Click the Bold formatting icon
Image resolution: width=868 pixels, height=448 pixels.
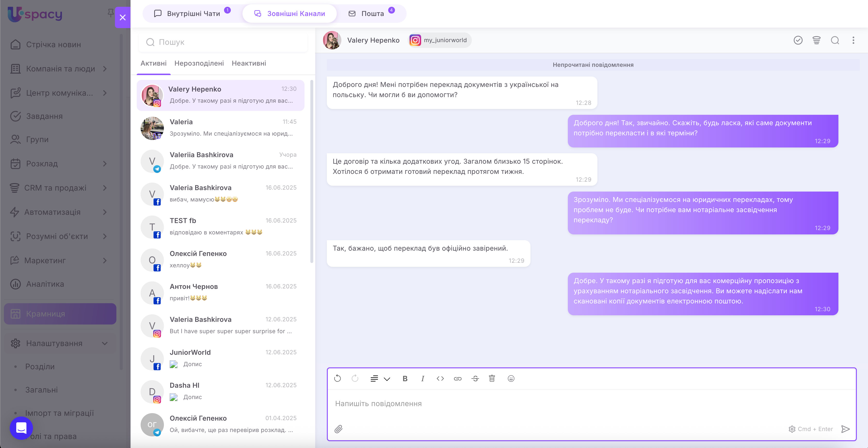coord(405,378)
